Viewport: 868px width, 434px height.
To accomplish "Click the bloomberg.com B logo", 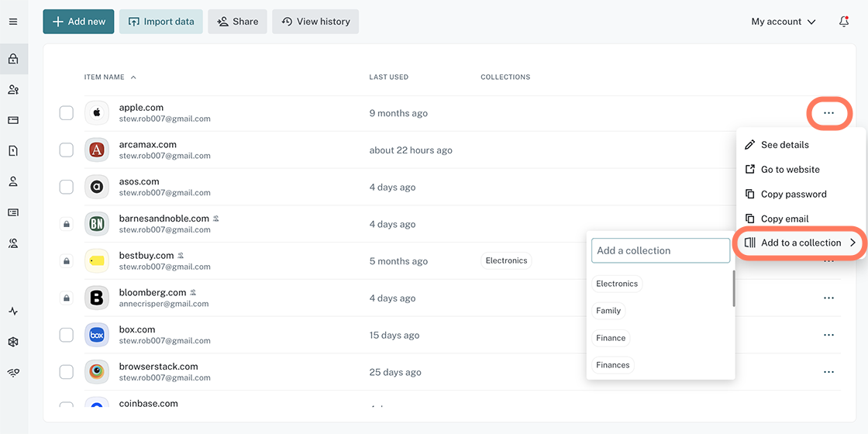I will (x=97, y=298).
